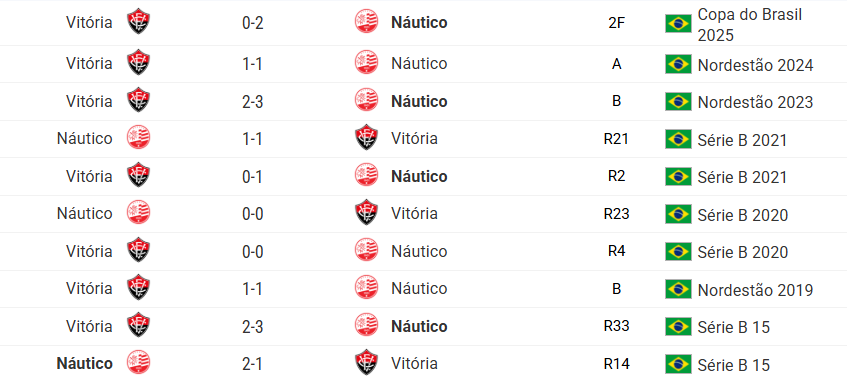Click Vitória crest in the Série B 15 R14 row
This screenshot has height=377, width=847.
click(x=366, y=363)
